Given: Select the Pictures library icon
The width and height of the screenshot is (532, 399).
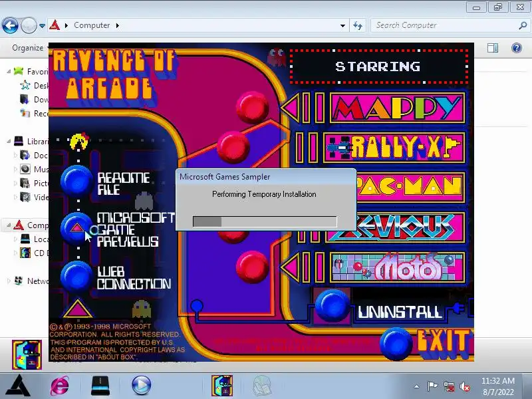Looking at the screenshot, I should tap(25, 183).
